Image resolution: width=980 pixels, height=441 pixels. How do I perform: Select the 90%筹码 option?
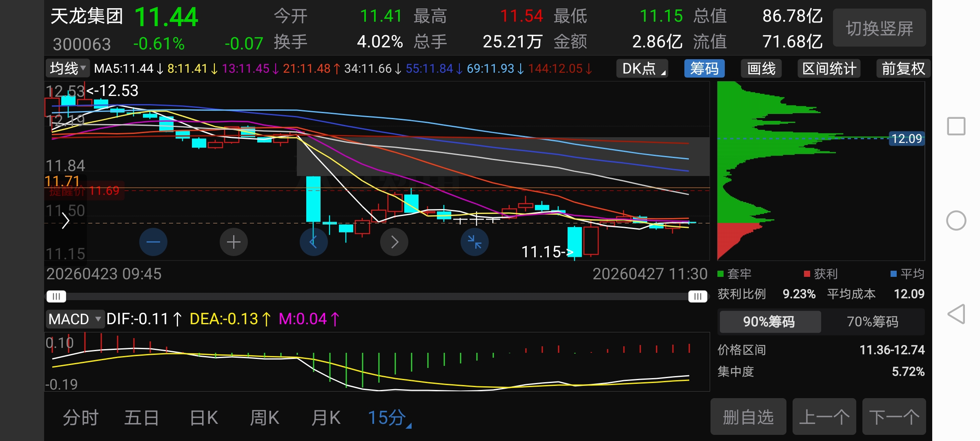coord(769,322)
